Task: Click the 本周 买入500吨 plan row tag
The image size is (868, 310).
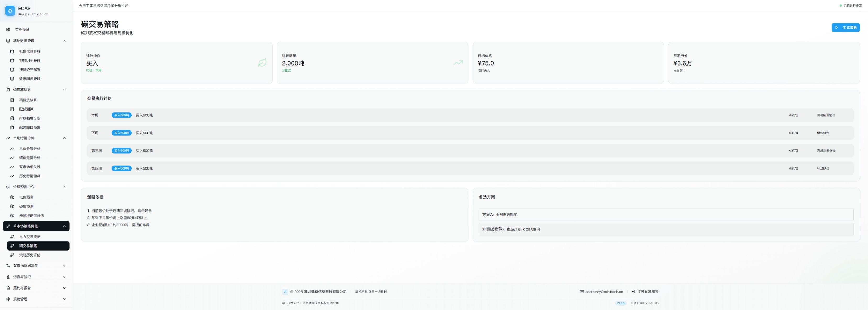Action: (121, 115)
